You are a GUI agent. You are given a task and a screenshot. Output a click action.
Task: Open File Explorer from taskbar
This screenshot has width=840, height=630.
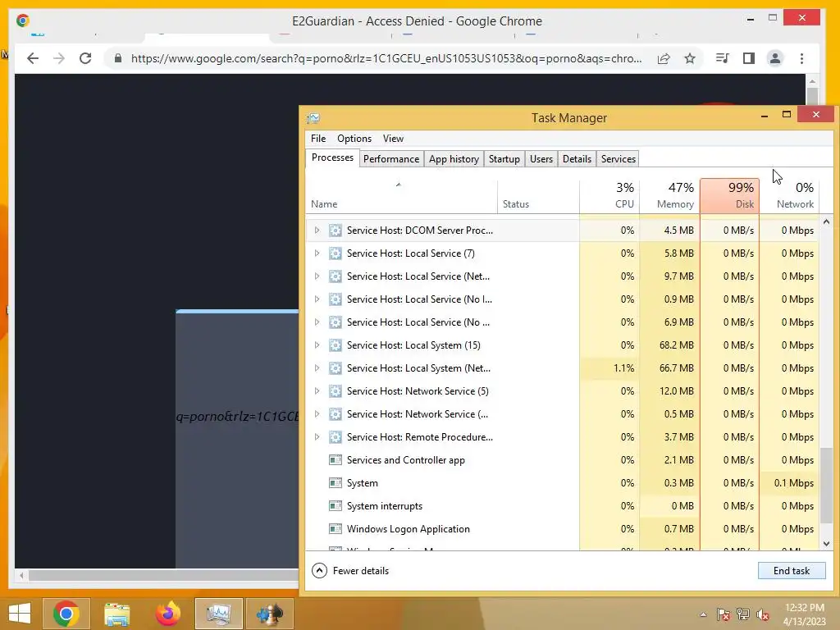[x=116, y=614]
